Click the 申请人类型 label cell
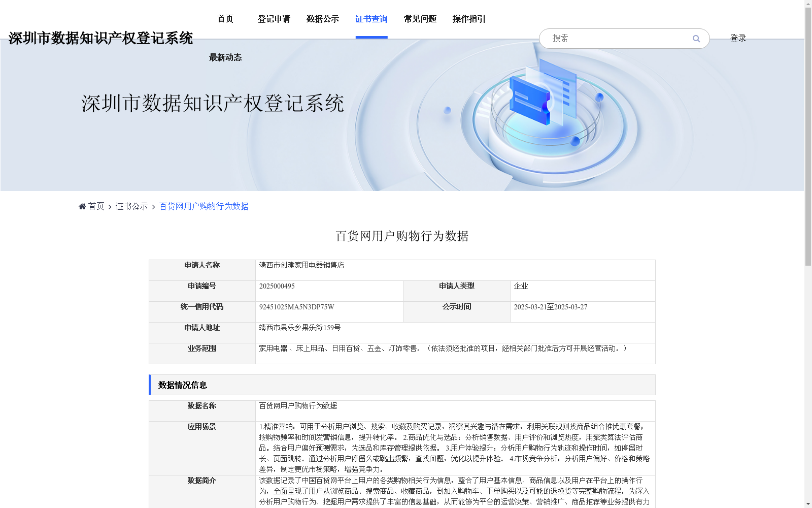Screen dimensions: 812x508 457,291
